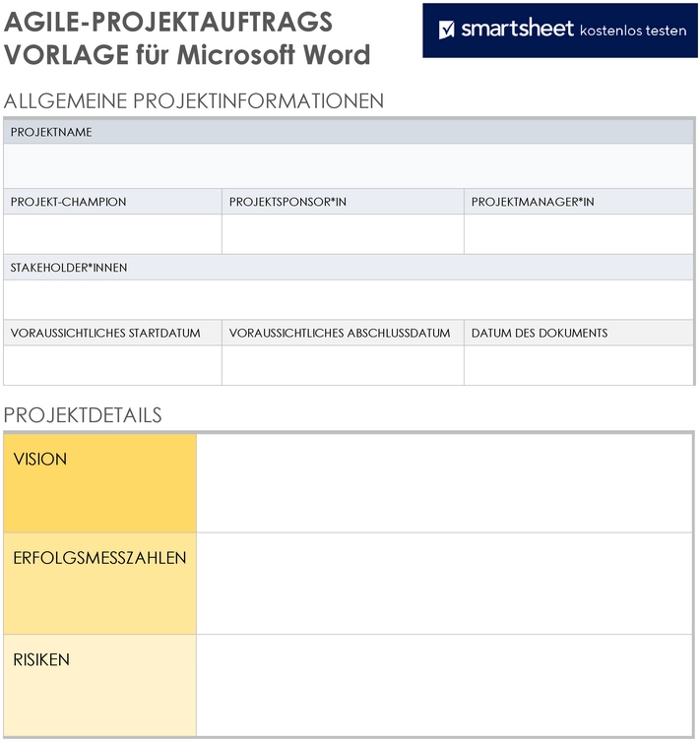This screenshot has width=700, height=742.
Task: Click the cell below VORAUSSICHTLICHES ABSCHLUSSDATUM
Action: point(343,365)
